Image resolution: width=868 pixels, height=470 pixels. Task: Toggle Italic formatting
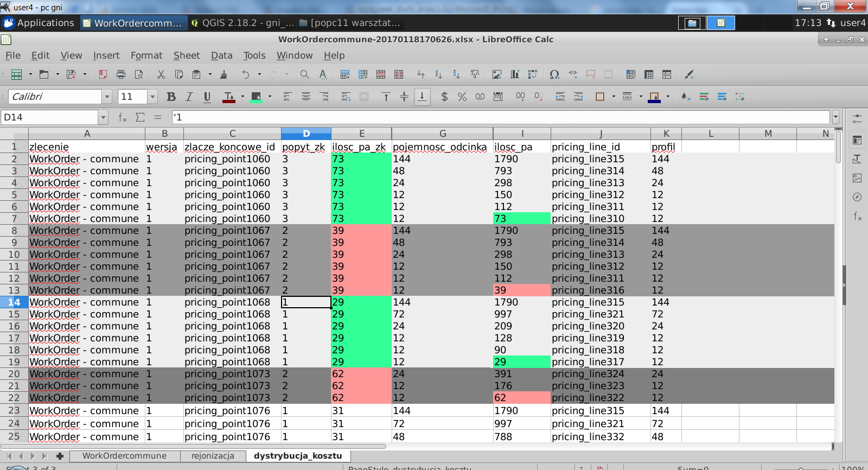pyautogui.click(x=189, y=97)
